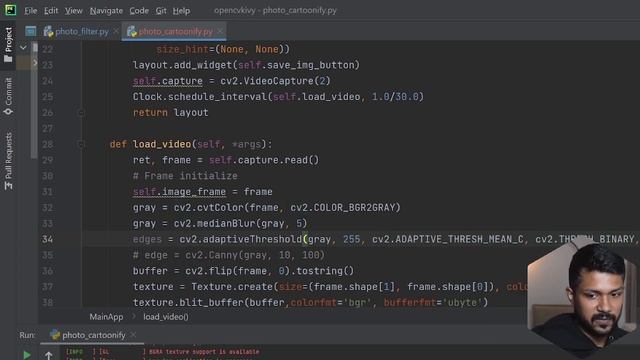Click the project view icon beside tabs
This screenshot has height=360, width=640.
(31, 31)
